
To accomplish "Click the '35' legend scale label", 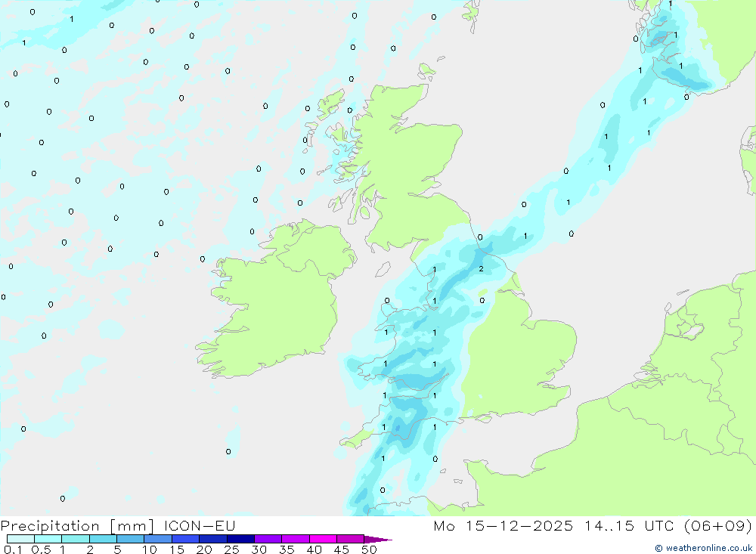I will 287,549.
